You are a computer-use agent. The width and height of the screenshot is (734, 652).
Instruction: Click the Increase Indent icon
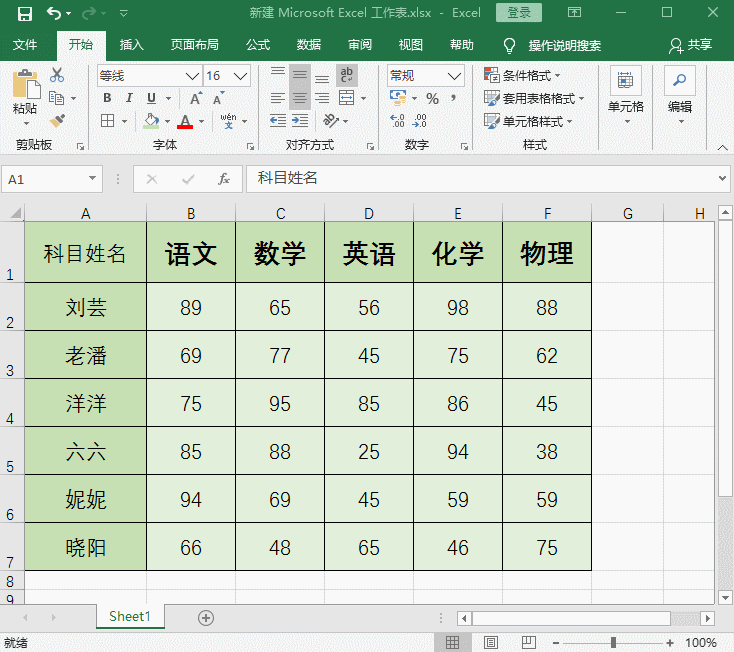(300, 121)
